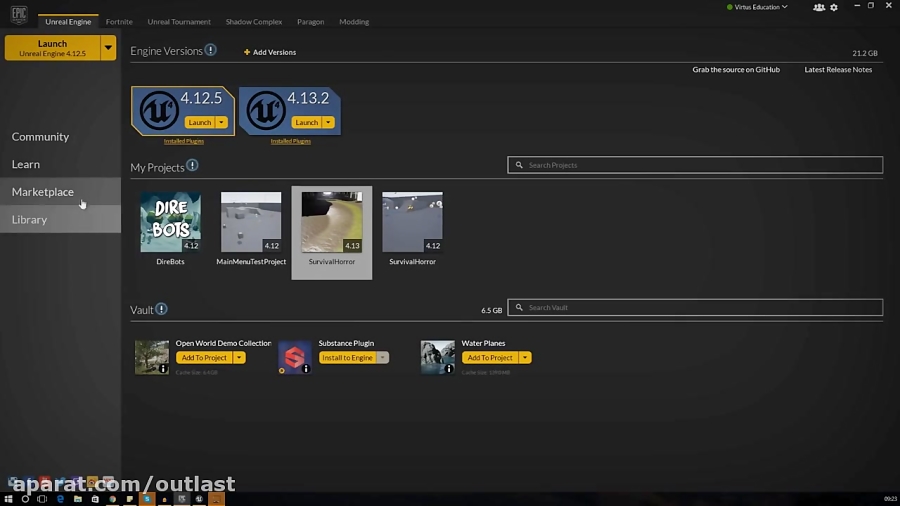
Task: Click the Epic Games logo icon
Action: (18, 15)
